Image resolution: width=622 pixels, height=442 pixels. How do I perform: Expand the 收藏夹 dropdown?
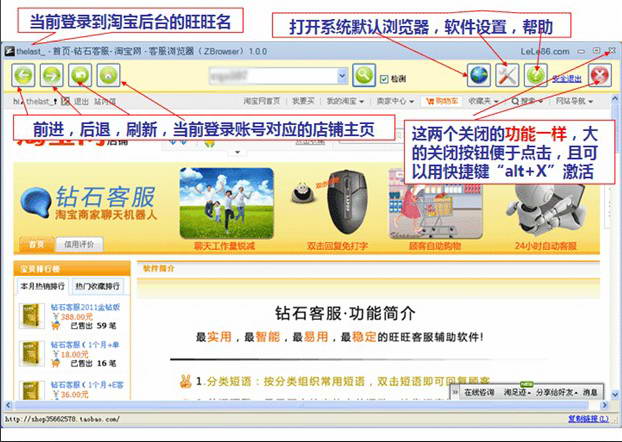(x=483, y=101)
